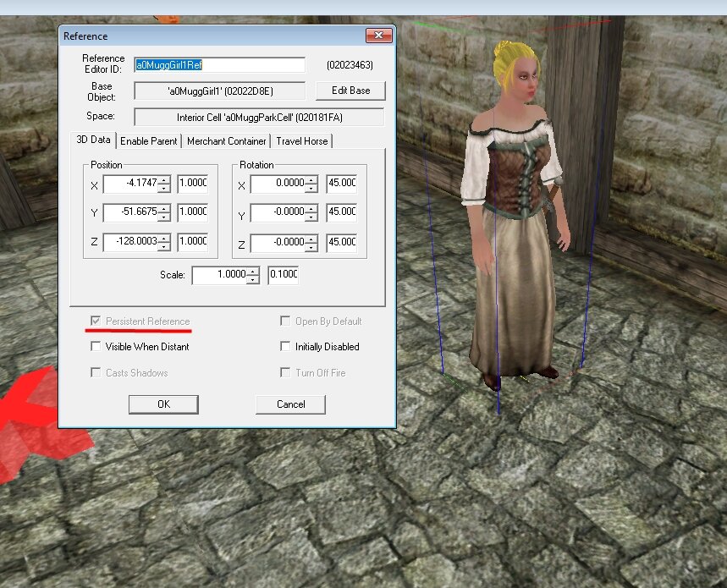This screenshot has width=727, height=588.
Task: Toggle the Turn Off Fire checkbox
Action: point(285,372)
